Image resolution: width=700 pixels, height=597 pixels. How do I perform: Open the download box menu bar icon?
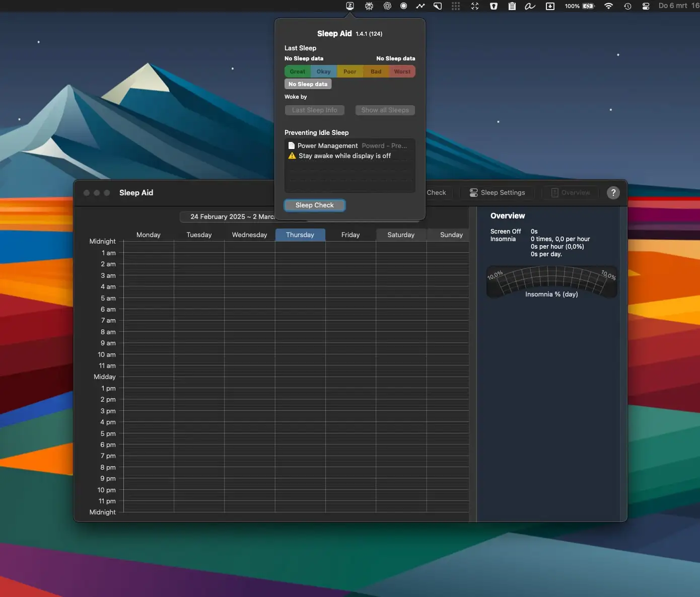click(550, 6)
